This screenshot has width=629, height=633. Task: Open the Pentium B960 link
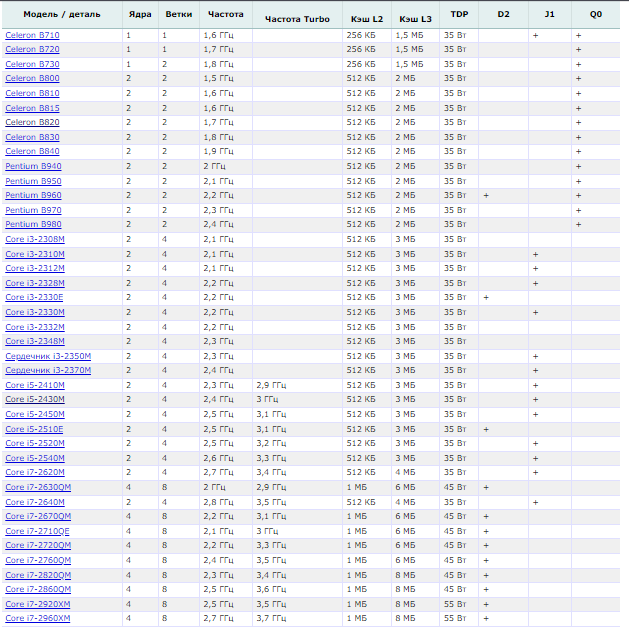click(x=34, y=195)
